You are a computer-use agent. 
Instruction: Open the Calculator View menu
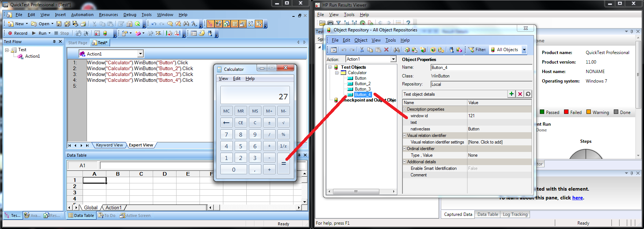pos(223,79)
